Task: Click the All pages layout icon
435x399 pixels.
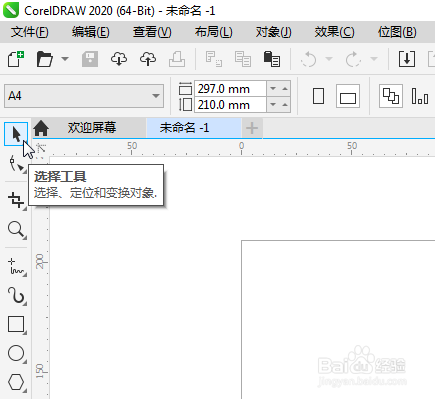Action: click(391, 96)
